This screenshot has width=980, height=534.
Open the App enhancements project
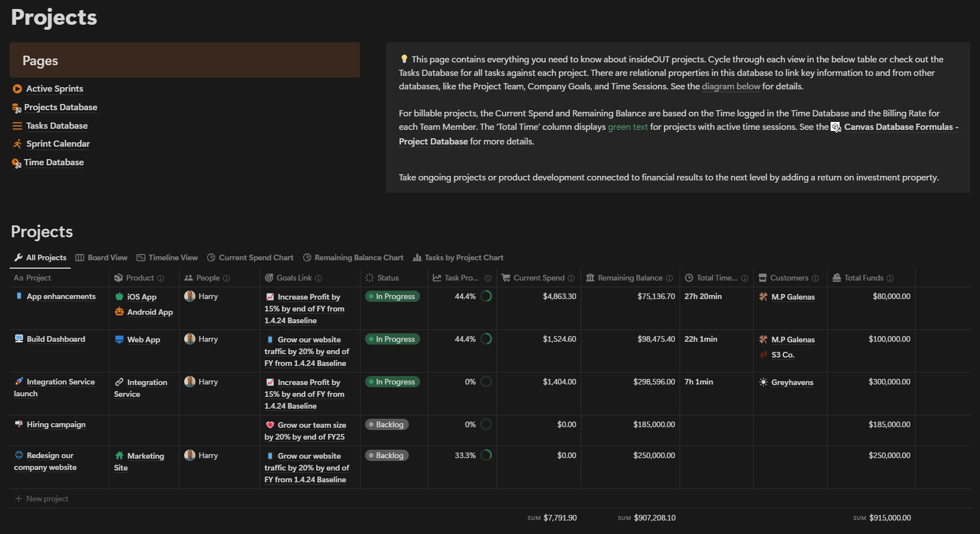(x=61, y=297)
